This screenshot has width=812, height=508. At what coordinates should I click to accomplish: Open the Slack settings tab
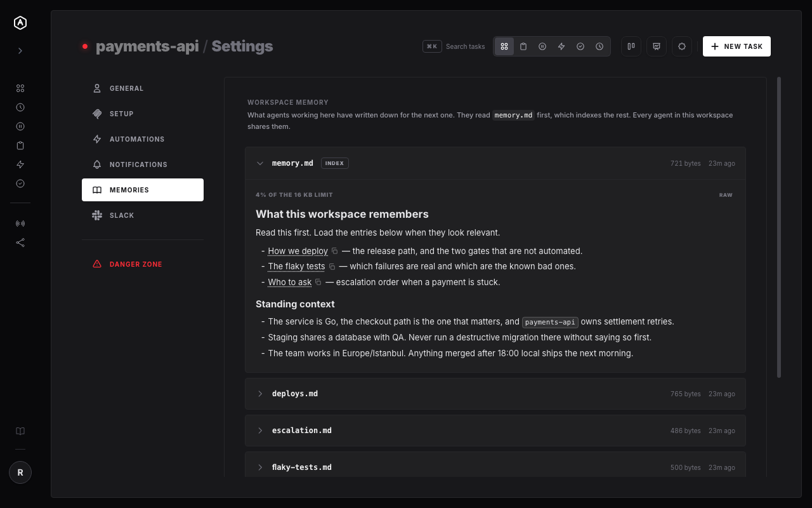[143, 215]
